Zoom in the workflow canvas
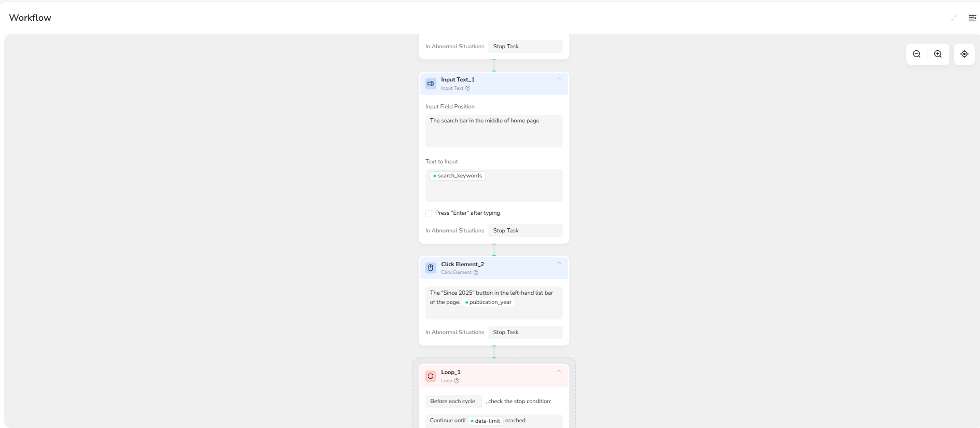This screenshot has height=428, width=980. click(x=938, y=54)
